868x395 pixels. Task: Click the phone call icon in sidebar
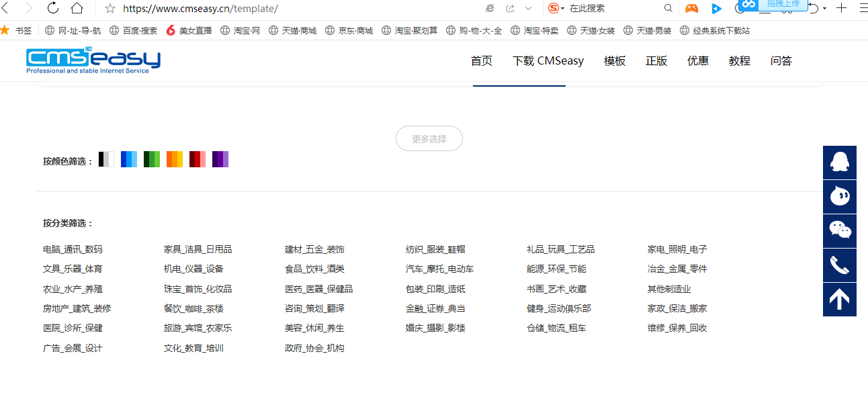(x=839, y=265)
